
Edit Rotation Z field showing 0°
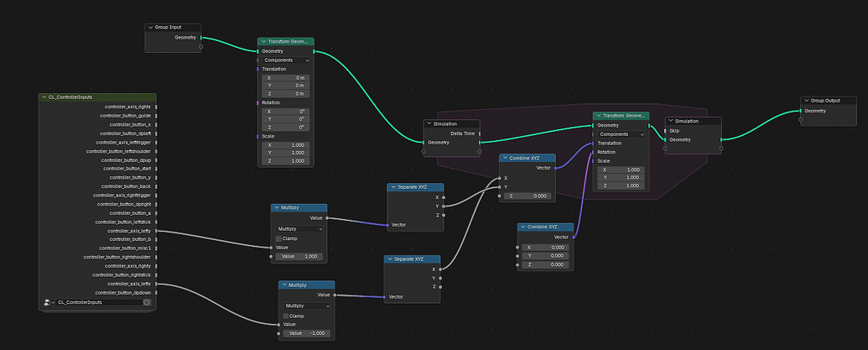286,128
